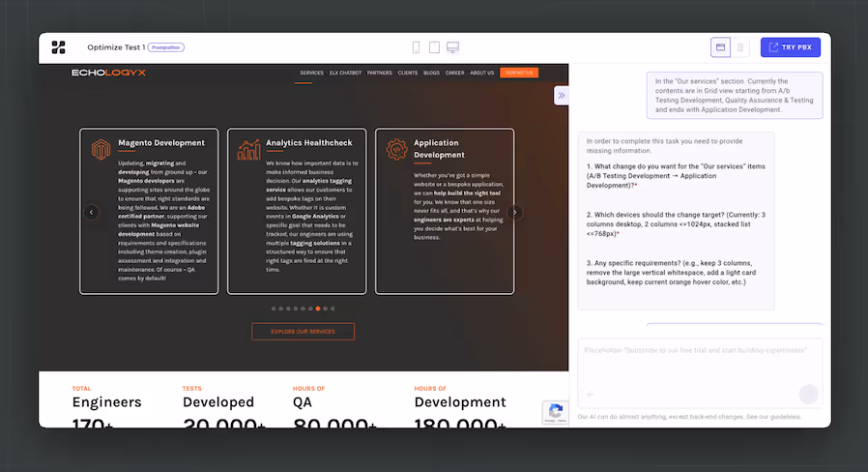Screen dimensions: 868x472
Task: Click the Engineers stat heading
Action: pyautogui.click(x=107, y=402)
